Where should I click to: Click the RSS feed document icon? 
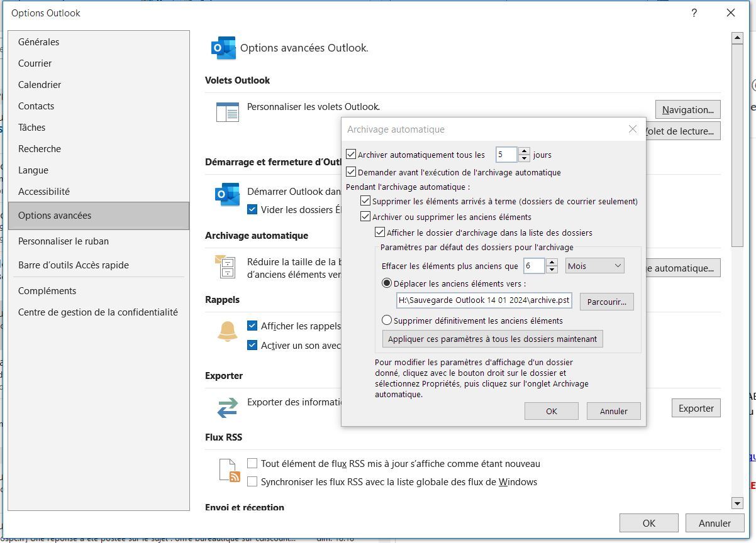tap(230, 470)
